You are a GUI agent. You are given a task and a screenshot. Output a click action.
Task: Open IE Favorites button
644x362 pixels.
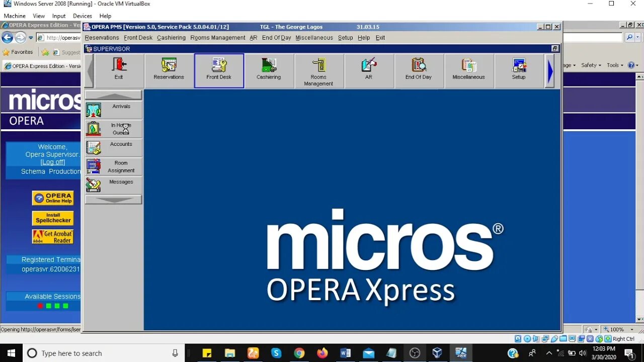18,52
